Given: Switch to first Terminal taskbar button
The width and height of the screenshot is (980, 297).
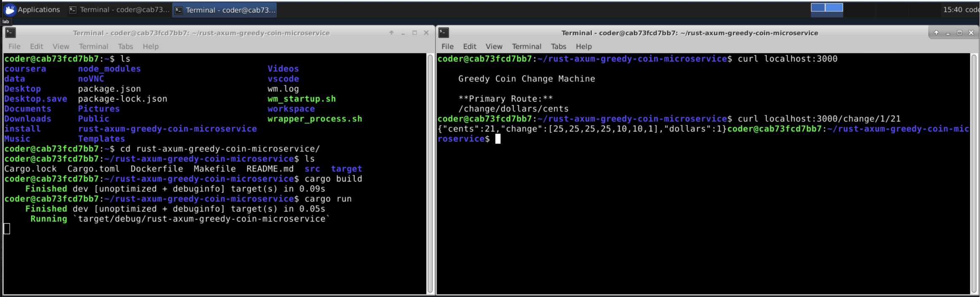Looking at the screenshot, I should pyautogui.click(x=119, y=10).
